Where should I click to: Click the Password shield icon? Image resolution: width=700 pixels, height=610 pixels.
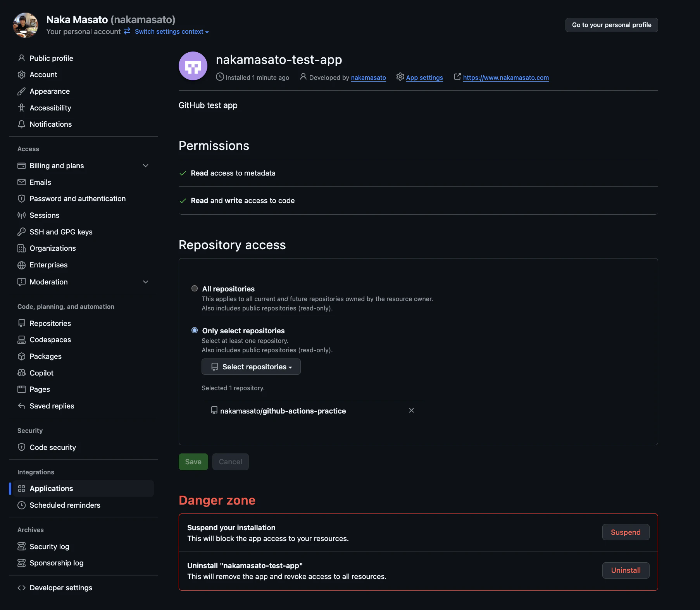(x=22, y=199)
